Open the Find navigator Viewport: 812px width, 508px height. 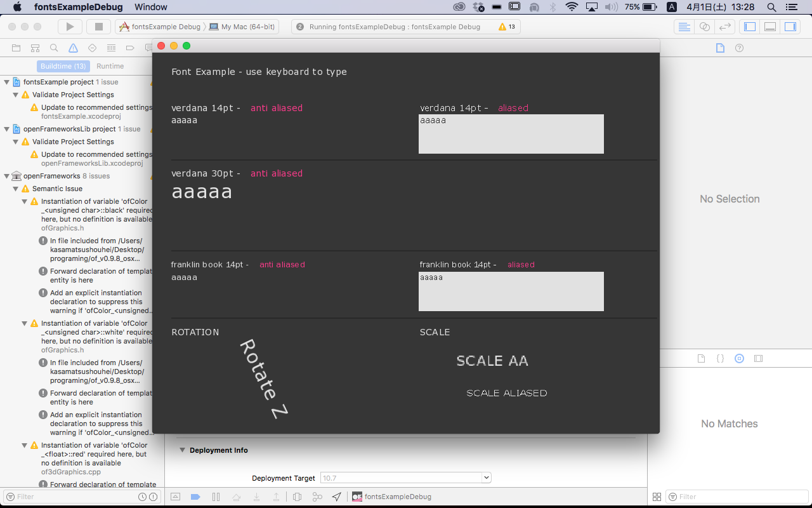[x=54, y=47]
